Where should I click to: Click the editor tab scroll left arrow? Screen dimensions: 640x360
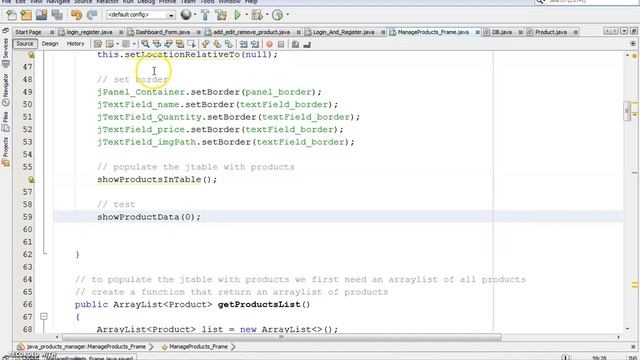607,31
